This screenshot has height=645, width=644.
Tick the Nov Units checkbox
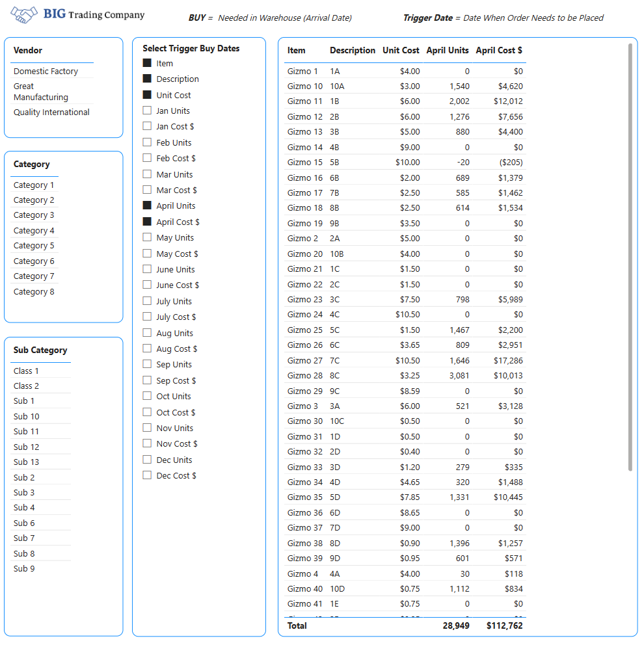coord(147,428)
